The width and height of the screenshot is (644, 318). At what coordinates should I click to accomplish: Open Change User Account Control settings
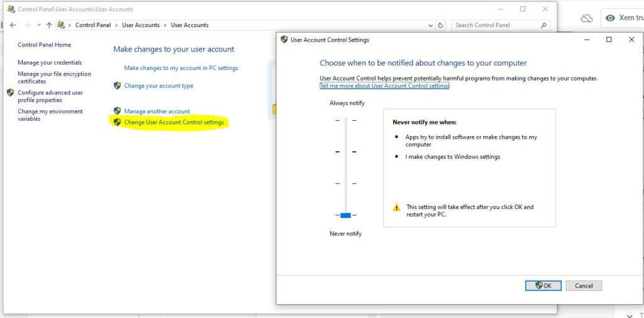(174, 122)
